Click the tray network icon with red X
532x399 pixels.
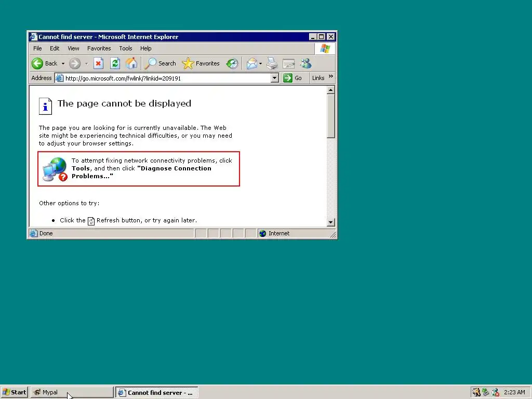click(x=495, y=392)
